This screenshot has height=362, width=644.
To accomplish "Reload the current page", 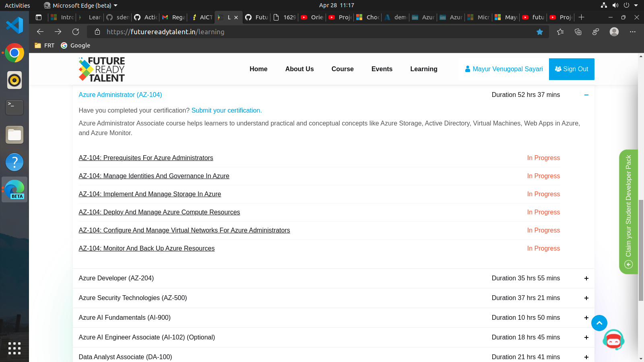I will point(76,32).
